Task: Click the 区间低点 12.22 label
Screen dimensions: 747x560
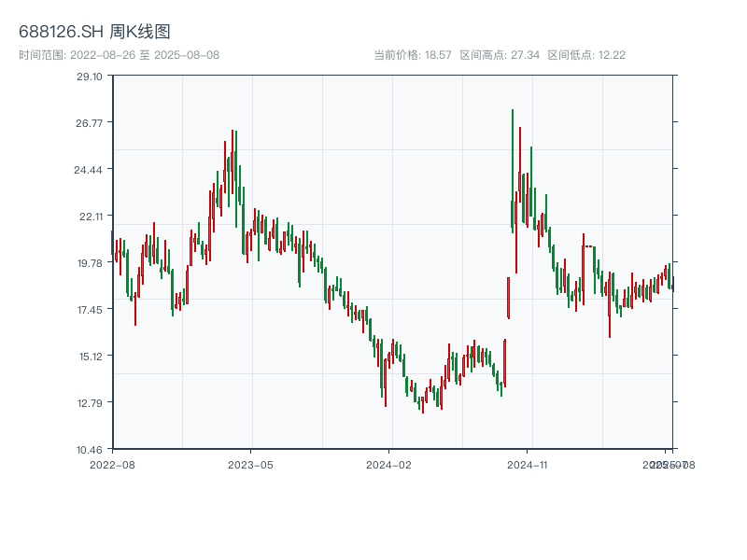Action: tap(586, 55)
